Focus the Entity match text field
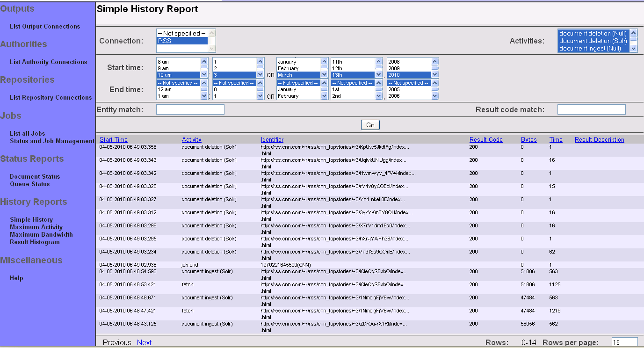 pyautogui.click(x=190, y=109)
